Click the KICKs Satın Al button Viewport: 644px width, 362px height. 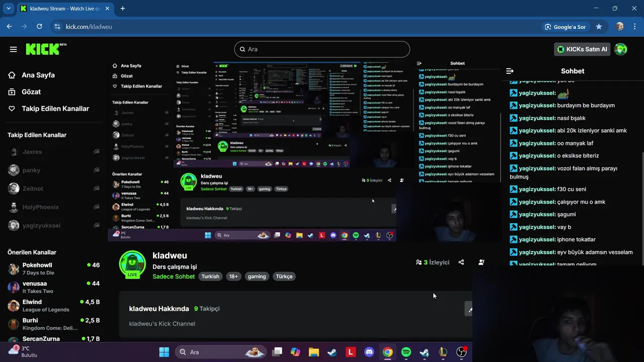(x=582, y=49)
